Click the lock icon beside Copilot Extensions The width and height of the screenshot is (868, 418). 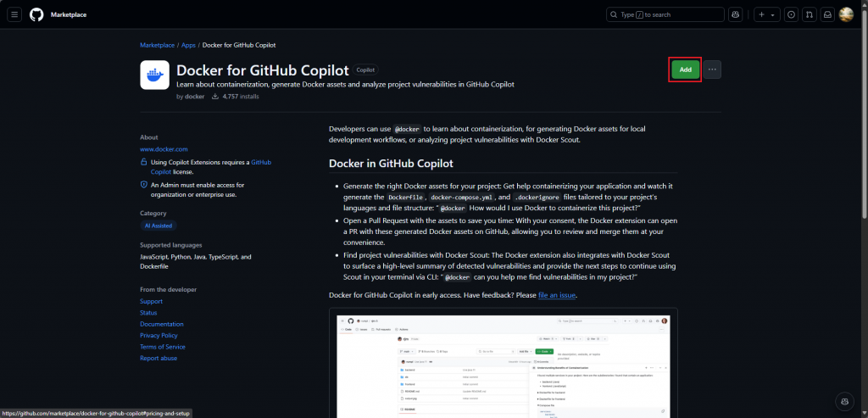pos(144,163)
